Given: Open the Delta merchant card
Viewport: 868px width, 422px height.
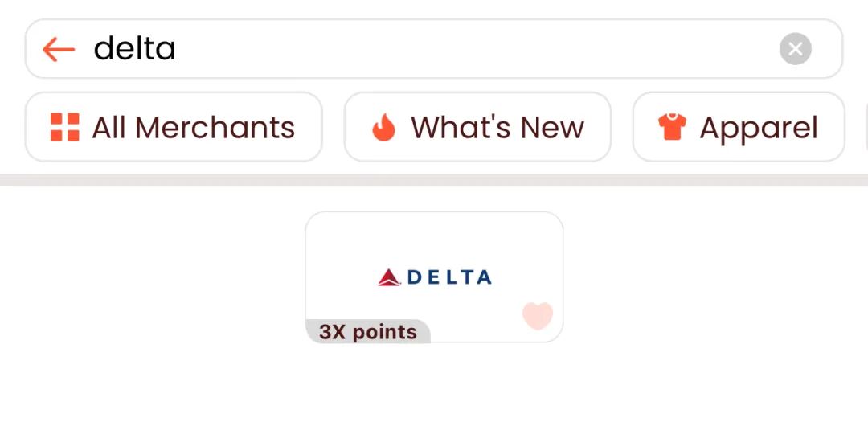Looking at the screenshot, I should [435, 277].
